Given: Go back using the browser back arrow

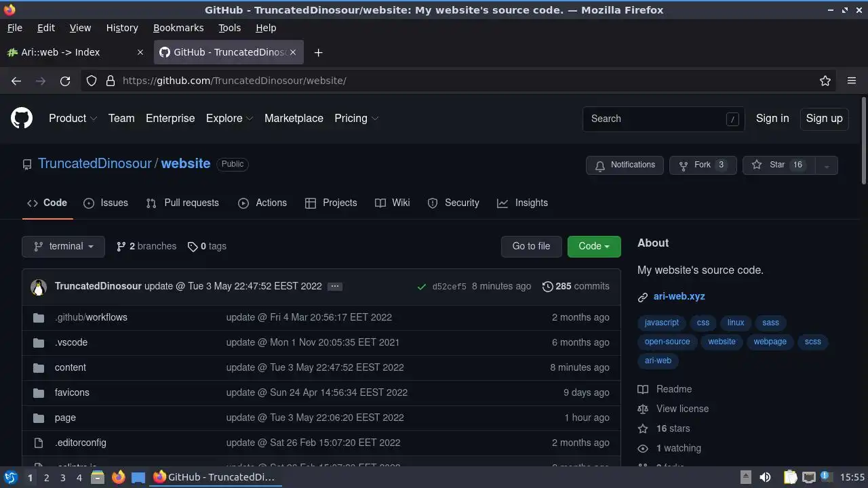Looking at the screenshot, I should 16,81.
